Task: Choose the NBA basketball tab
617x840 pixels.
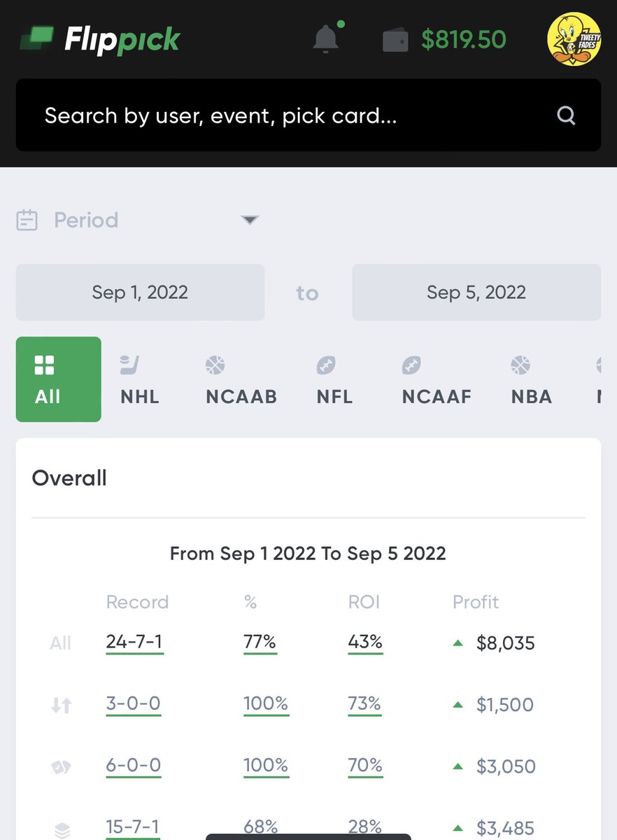Action: click(532, 380)
